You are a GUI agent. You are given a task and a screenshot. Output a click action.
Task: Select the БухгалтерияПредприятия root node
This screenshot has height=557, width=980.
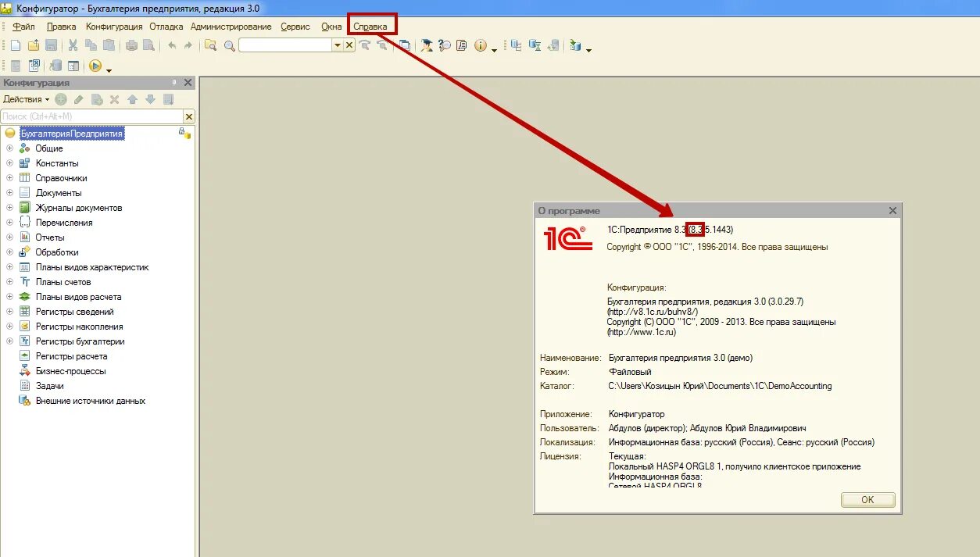[x=72, y=134]
